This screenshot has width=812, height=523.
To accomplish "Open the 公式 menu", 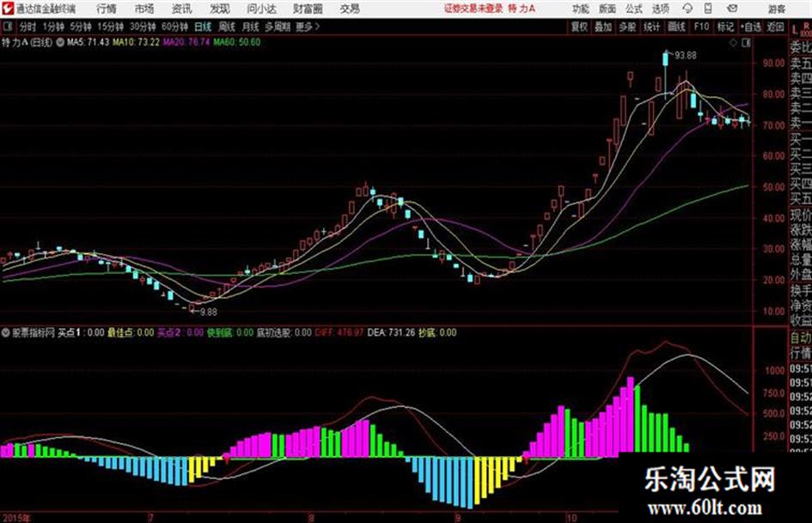I will pos(634,9).
